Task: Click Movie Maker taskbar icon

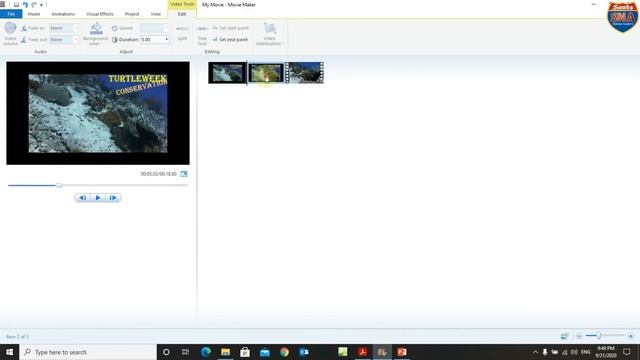Action: coord(382,352)
